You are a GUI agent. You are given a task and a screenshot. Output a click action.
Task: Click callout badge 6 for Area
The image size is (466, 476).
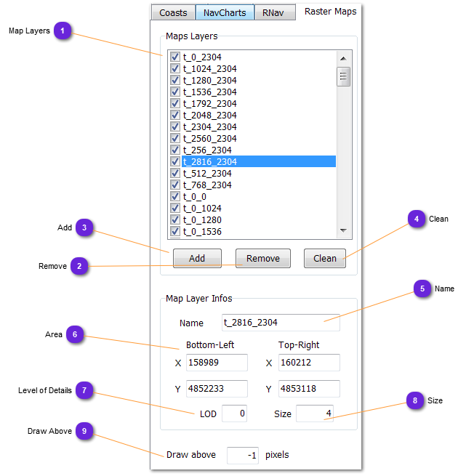point(75,334)
